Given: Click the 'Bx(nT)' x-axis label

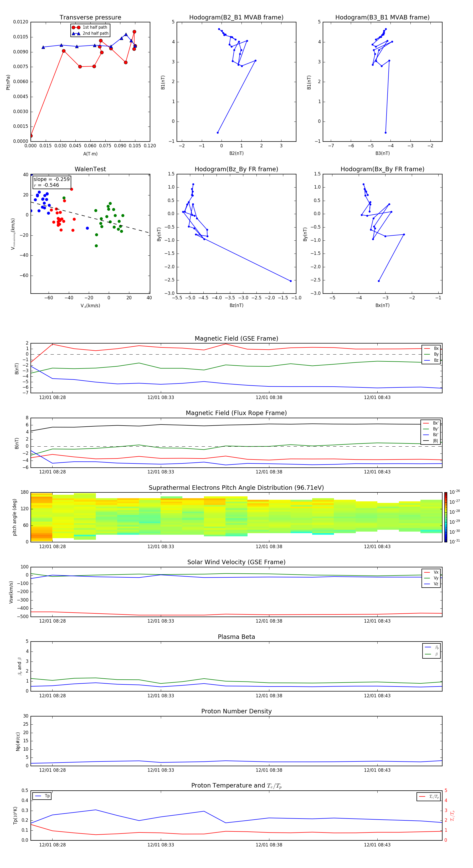Looking at the screenshot, I should pos(382,305).
